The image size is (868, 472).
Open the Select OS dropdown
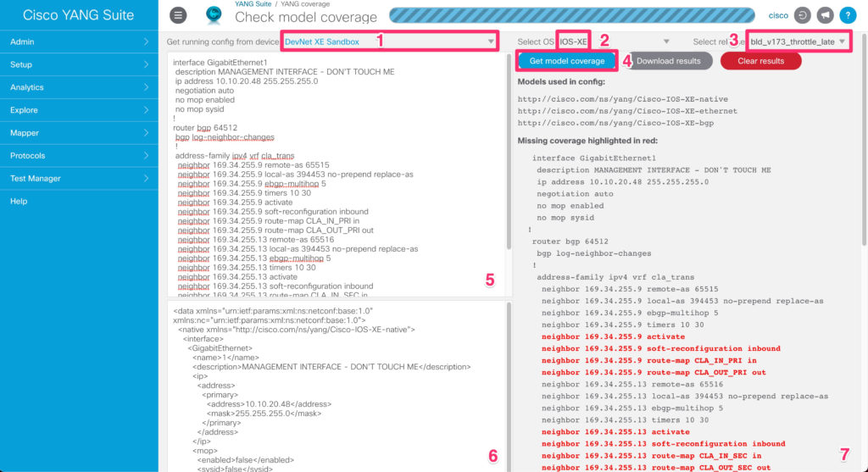[x=615, y=42]
